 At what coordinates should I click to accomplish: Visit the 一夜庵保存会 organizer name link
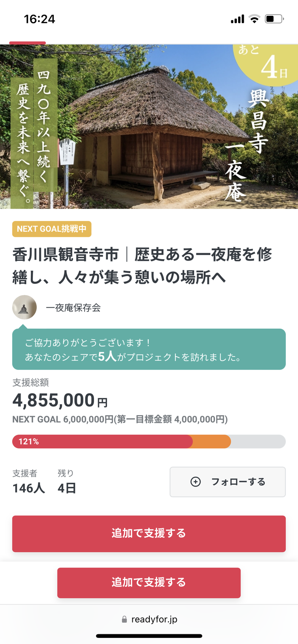coord(73,308)
